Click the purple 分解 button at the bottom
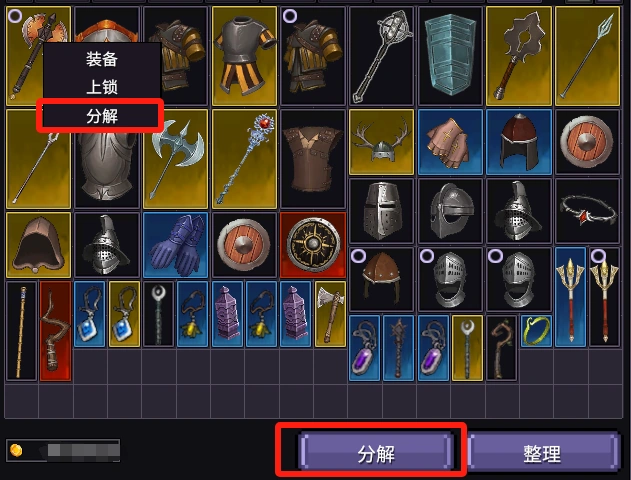Screen dimensions: 631x480 coord(377,453)
